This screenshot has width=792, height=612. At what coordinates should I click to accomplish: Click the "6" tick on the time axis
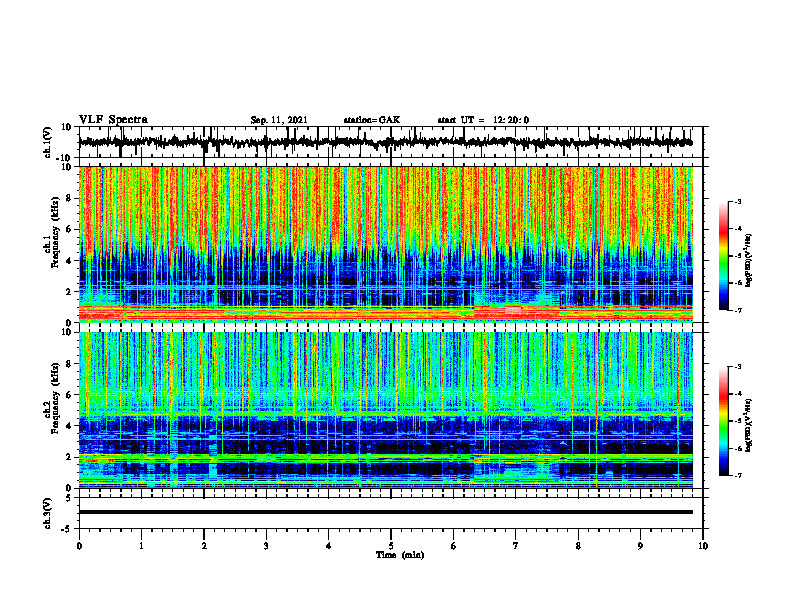click(454, 546)
